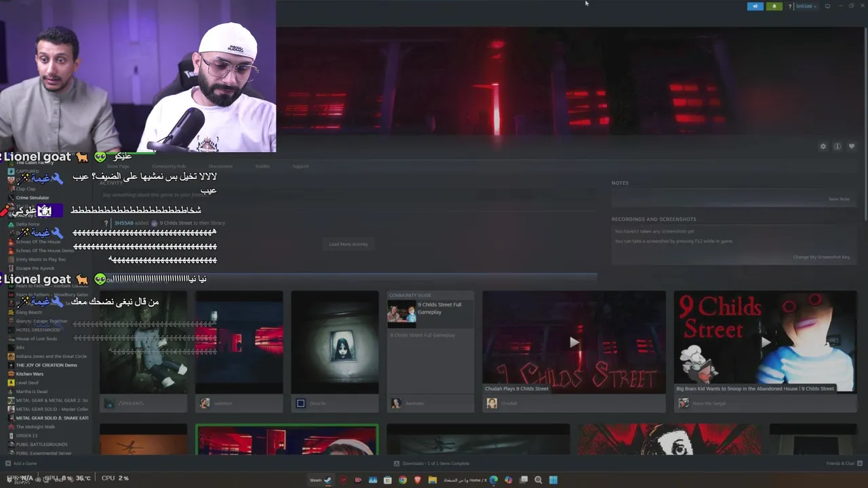Click New Note in the Notes panel
The height and width of the screenshot is (488, 868).
click(839, 199)
